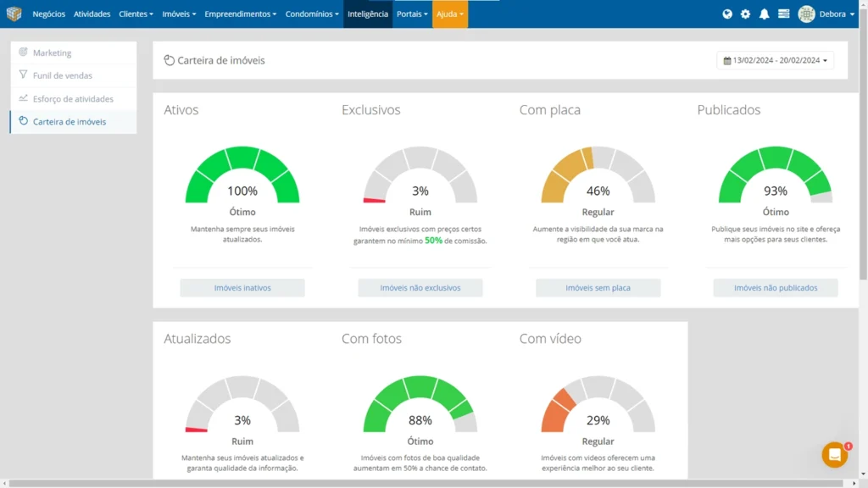Click the Exclusivos 3% gauge
868x488 pixels.
(420, 175)
